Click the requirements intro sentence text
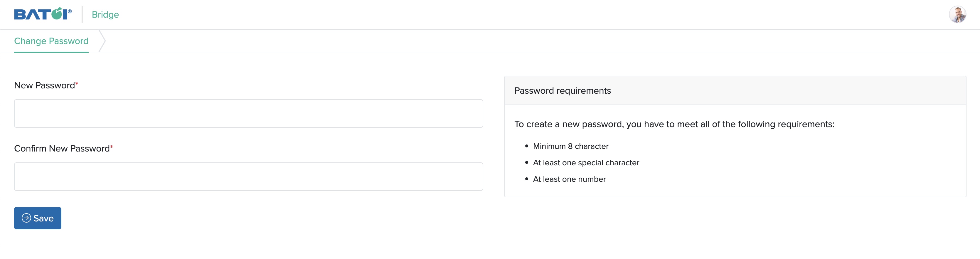980x259 pixels. click(674, 125)
